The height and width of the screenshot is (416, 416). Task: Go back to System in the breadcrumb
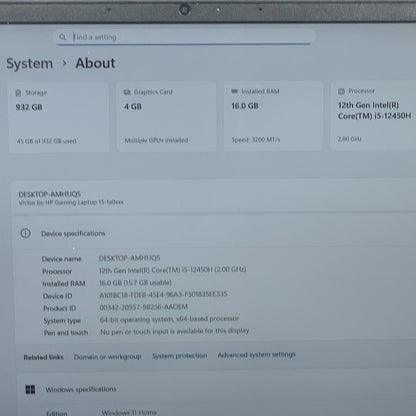coord(30,63)
